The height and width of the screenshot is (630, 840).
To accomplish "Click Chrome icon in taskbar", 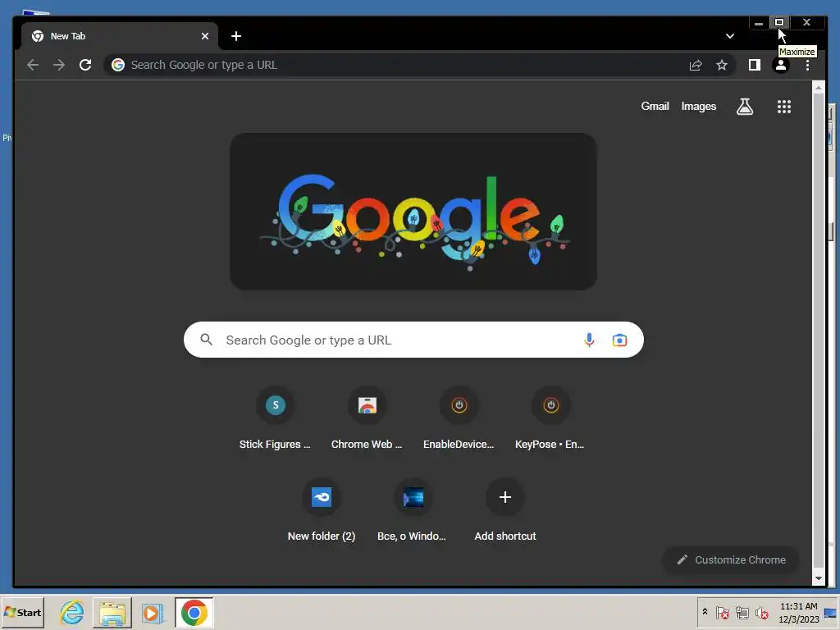I will (x=194, y=612).
